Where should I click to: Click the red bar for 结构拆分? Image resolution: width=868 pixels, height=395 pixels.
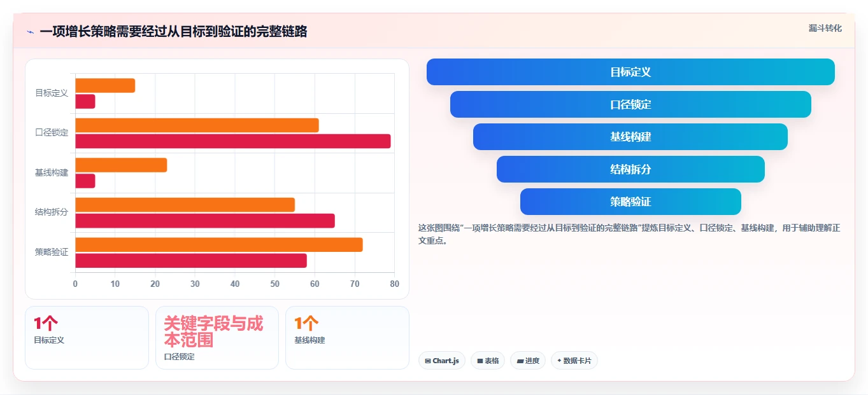click(x=205, y=221)
